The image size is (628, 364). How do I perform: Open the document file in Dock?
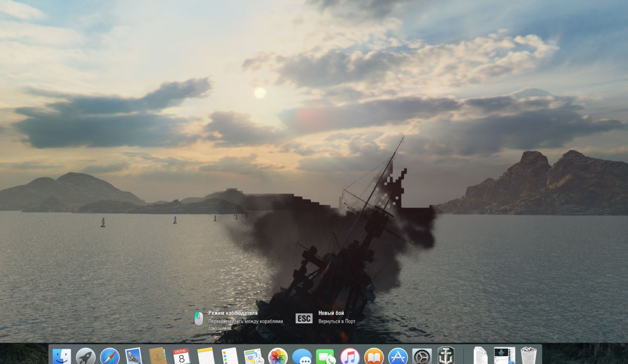pyautogui.click(x=480, y=356)
